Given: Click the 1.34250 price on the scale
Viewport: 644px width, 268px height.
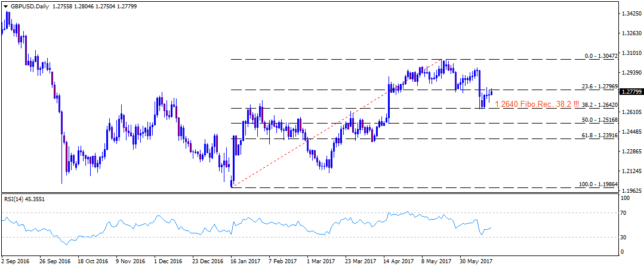Looking at the screenshot, I should tap(630, 13).
